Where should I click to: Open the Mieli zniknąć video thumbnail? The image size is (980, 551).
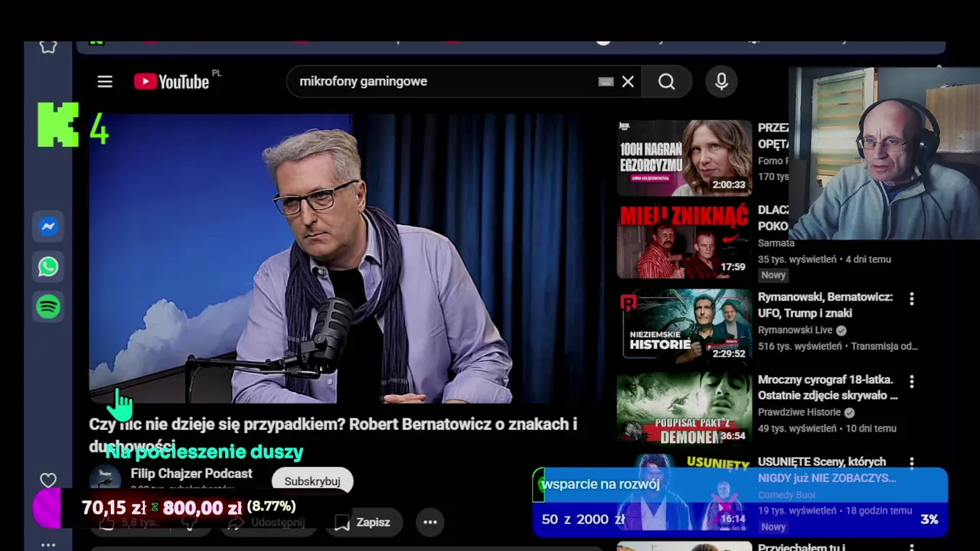point(684,241)
